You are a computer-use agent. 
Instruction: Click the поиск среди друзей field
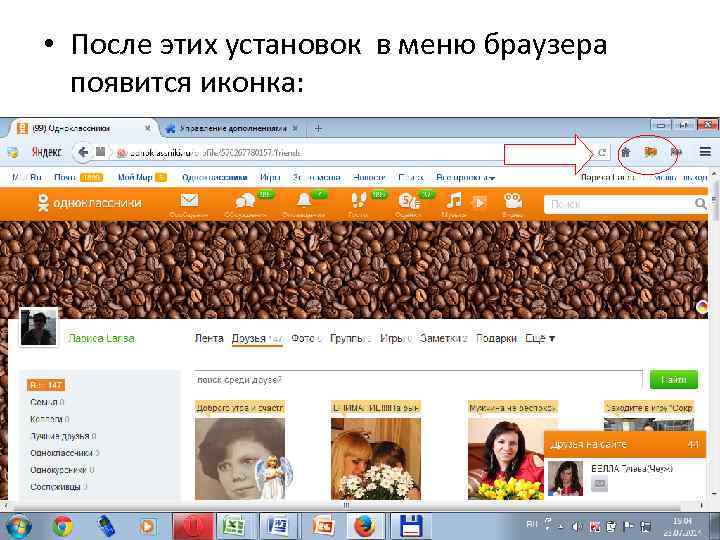(417, 380)
